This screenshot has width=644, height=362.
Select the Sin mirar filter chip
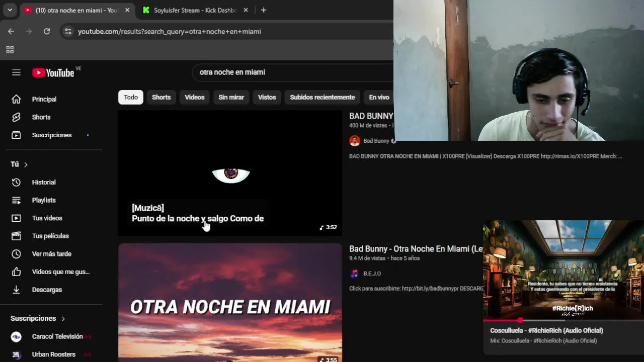[231, 97]
